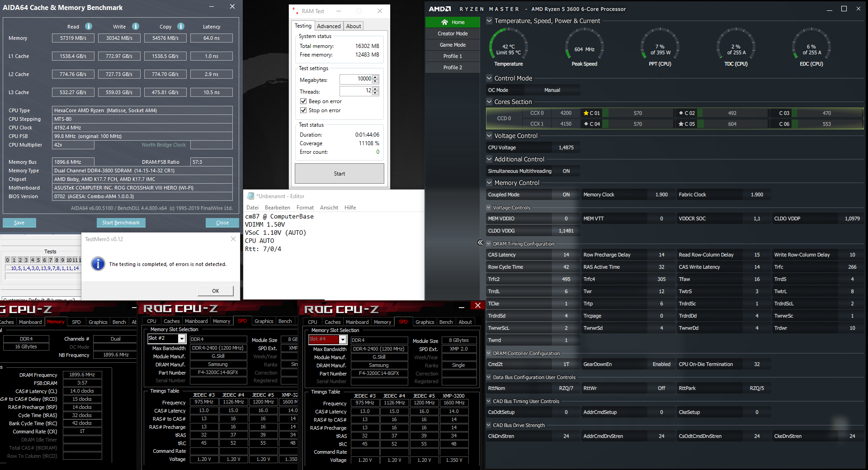The height and width of the screenshot is (470, 868).
Task: Collapse DRAM Timing Configuration section
Action: click(489, 243)
